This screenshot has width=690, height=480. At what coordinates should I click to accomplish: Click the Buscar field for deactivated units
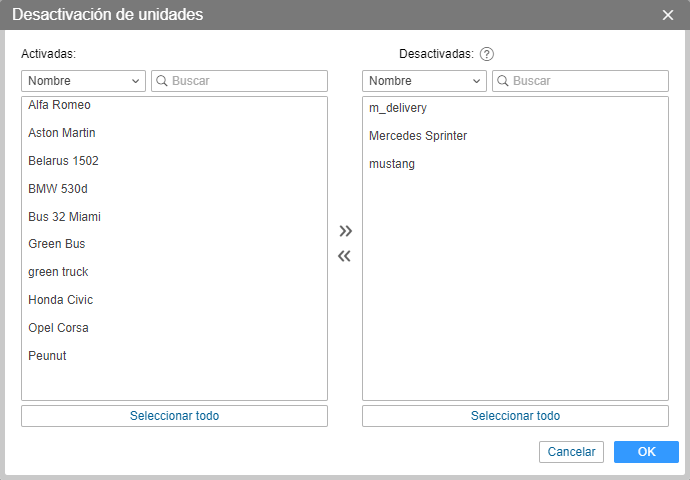[587, 81]
